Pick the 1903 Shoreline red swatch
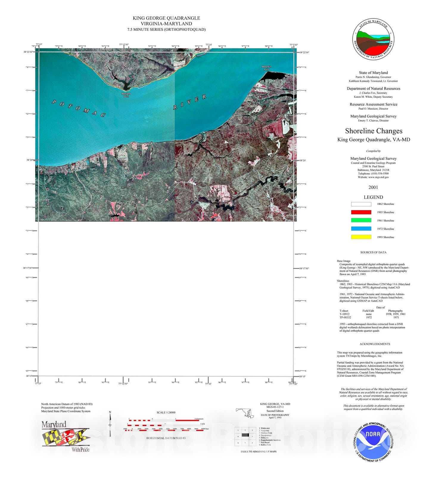Image resolution: width=448 pixels, height=477 pixels. click(x=361, y=212)
